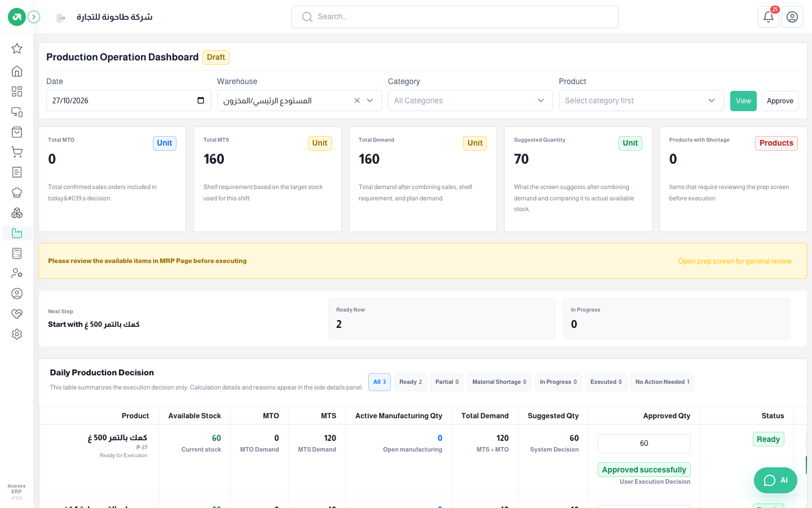The height and width of the screenshot is (508, 812).
Task: Select the No Action Needed 1 filter
Action: [662, 382]
